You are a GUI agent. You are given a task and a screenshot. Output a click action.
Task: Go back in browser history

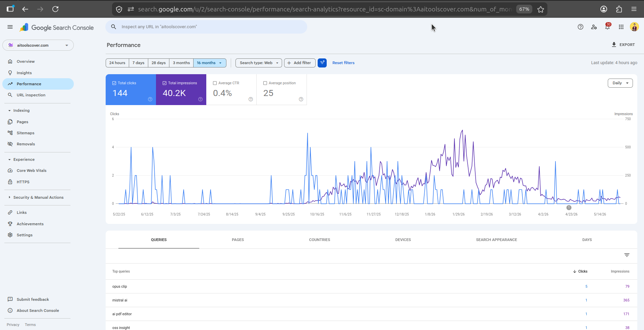tap(25, 9)
